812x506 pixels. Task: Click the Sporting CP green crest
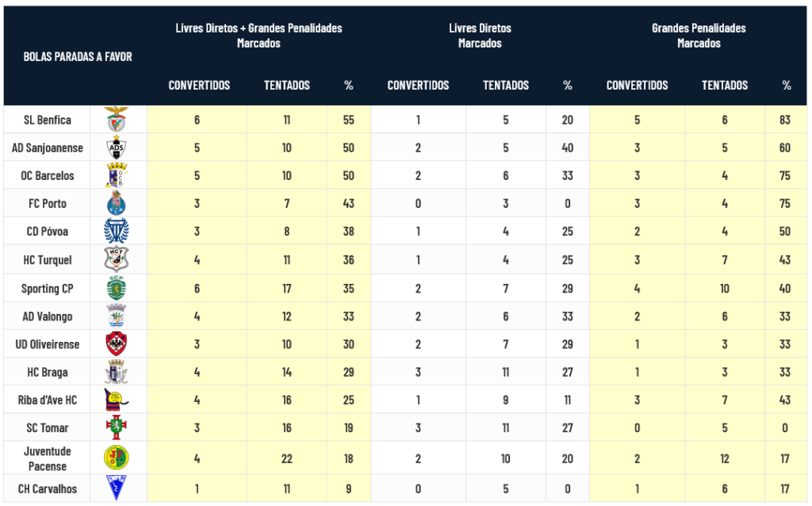tap(116, 288)
